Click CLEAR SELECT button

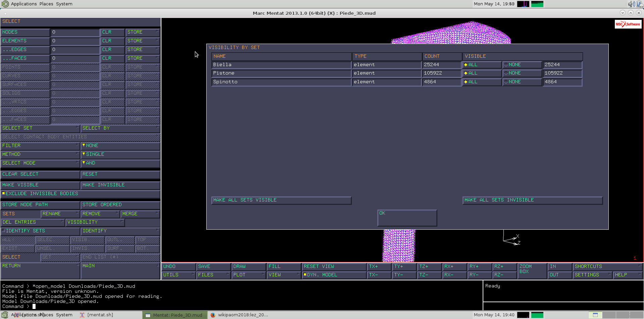pyautogui.click(x=40, y=174)
